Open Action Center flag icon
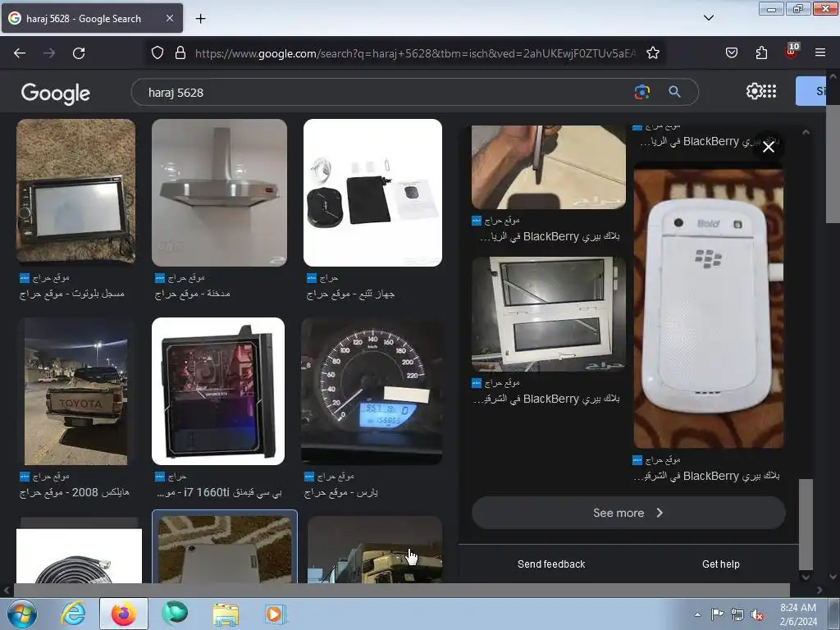Image resolution: width=840 pixels, height=630 pixels. tap(717, 614)
